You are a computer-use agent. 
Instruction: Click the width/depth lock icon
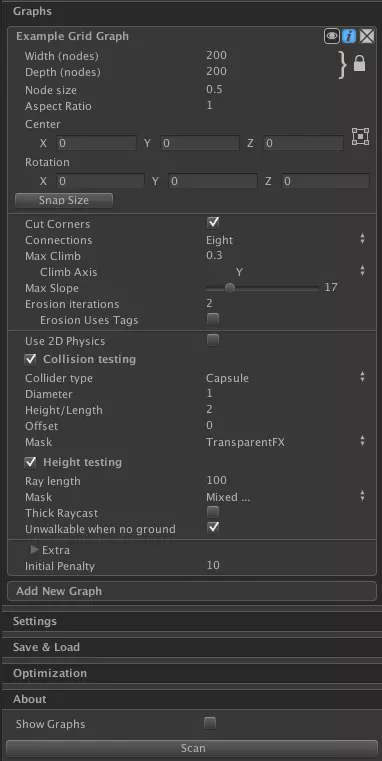point(359,64)
